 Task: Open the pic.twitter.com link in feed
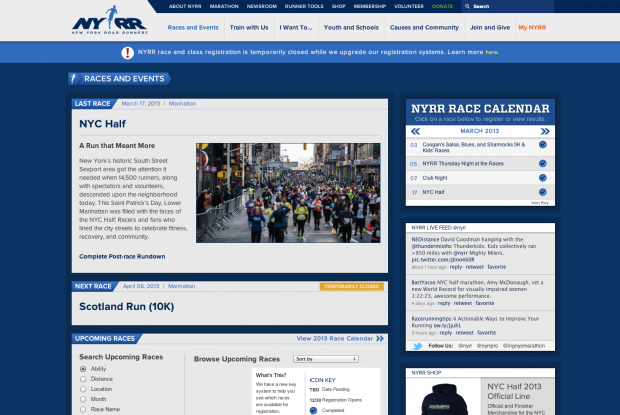(442, 260)
